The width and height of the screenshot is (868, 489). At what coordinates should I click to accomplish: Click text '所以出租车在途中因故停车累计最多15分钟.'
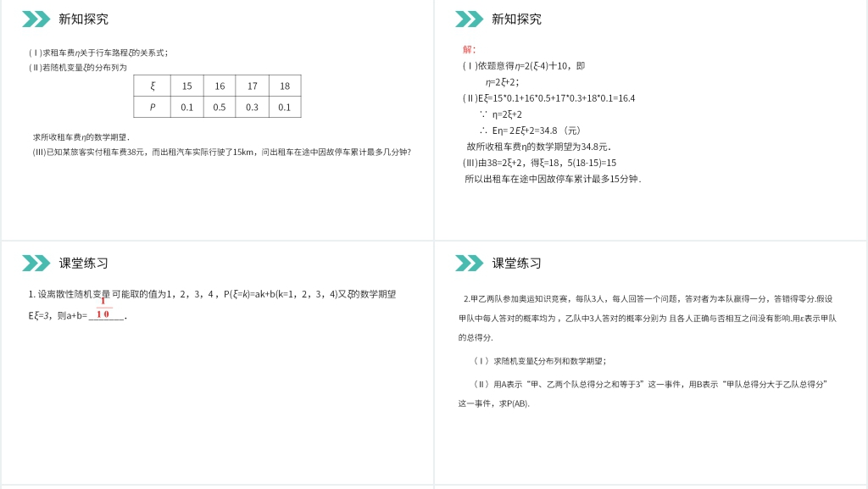pyautogui.click(x=553, y=179)
